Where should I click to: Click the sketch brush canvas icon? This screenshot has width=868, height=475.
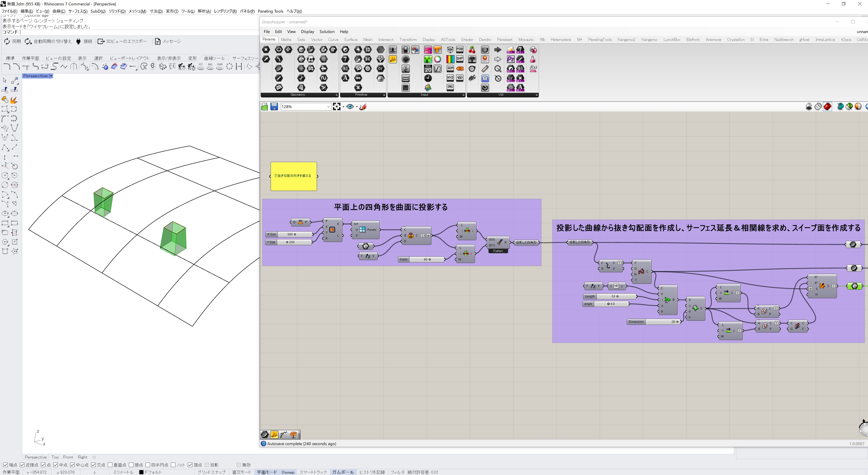363,107
